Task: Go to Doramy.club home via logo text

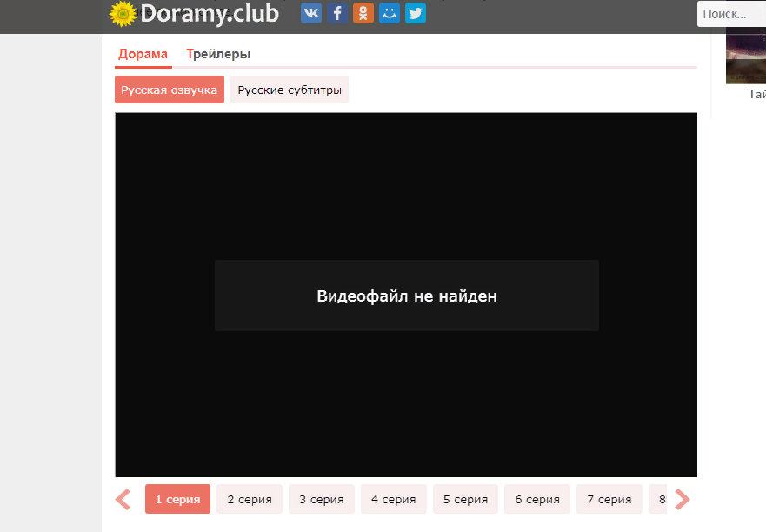Action: pyautogui.click(x=209, y=14)
